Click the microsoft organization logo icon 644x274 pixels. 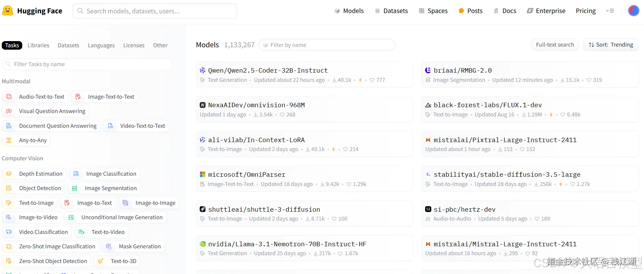pos(202,174)
